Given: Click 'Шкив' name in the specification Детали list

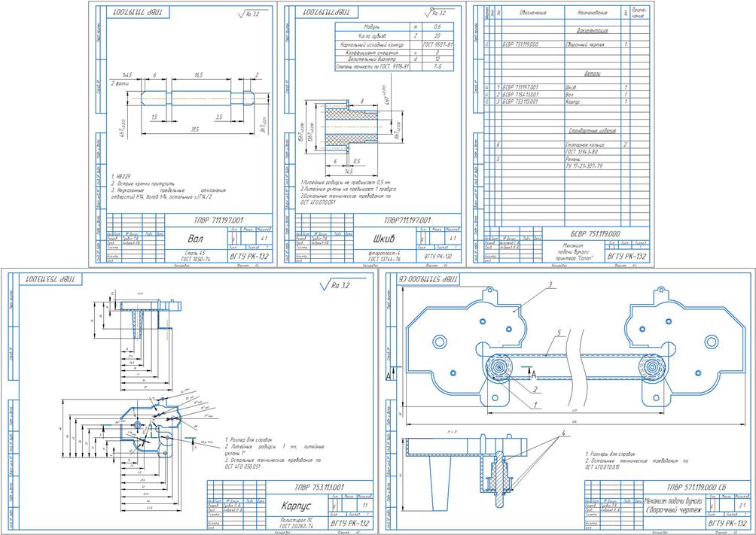Looking at the screenshot, I should (x=571, y=88).
